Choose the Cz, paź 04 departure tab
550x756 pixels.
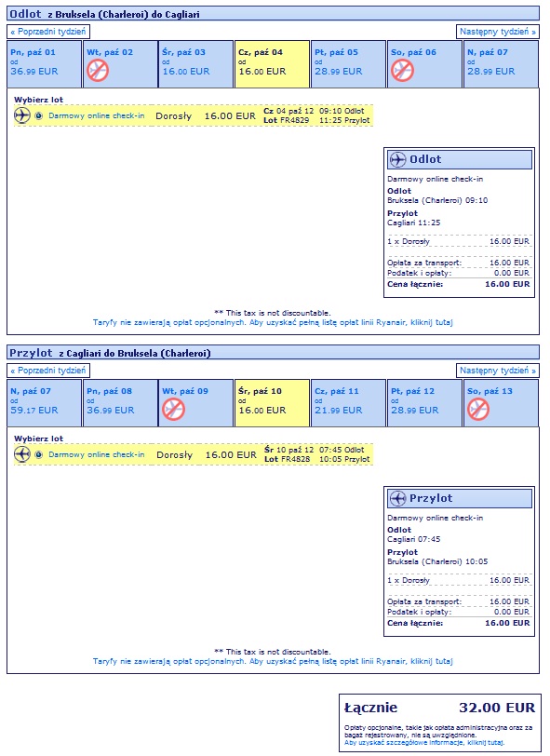tap(273, 64)
